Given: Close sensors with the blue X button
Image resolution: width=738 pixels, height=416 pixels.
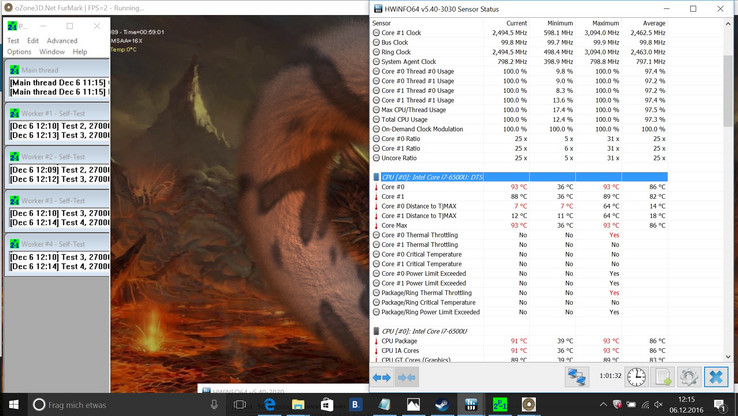Looking at the screenshot, I should tap(715, 377).
